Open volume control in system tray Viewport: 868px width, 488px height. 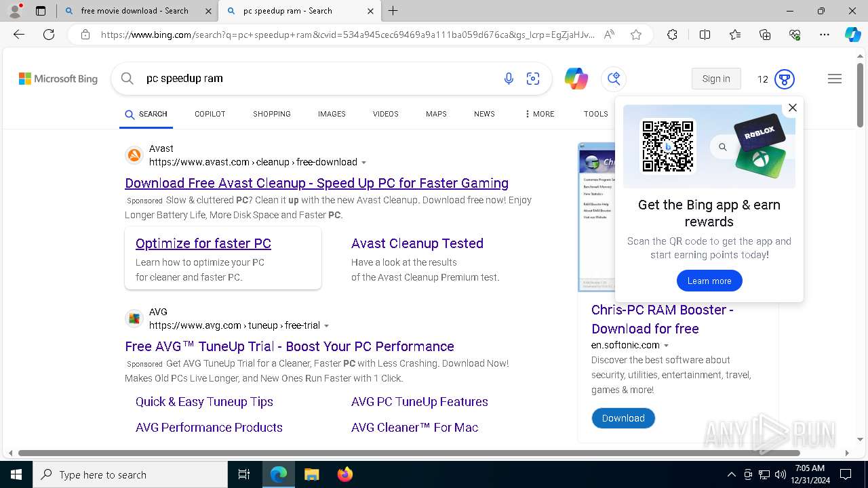[781, 474]
